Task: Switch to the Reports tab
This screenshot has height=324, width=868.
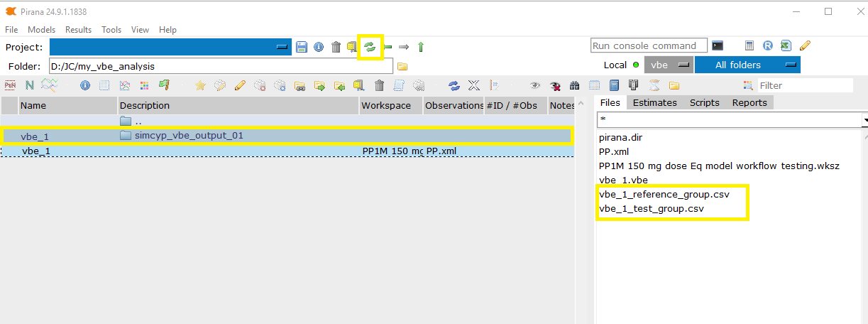Action: [749, 102]
